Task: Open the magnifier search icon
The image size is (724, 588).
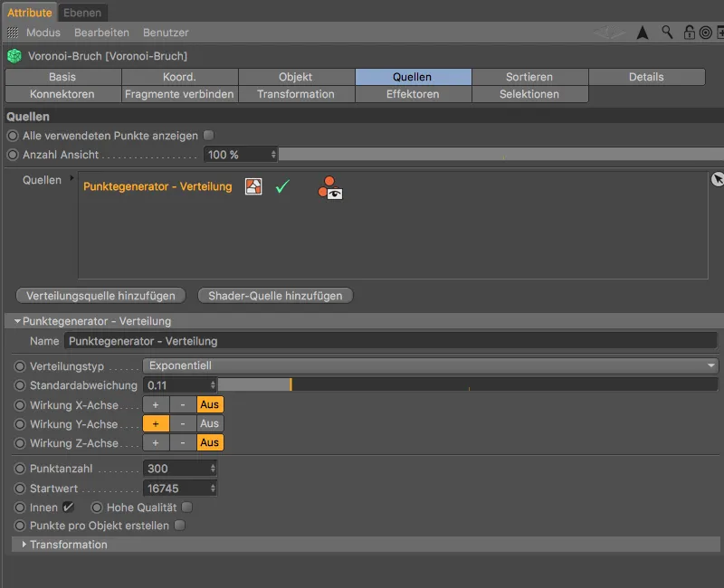Action: pos(667,33)
